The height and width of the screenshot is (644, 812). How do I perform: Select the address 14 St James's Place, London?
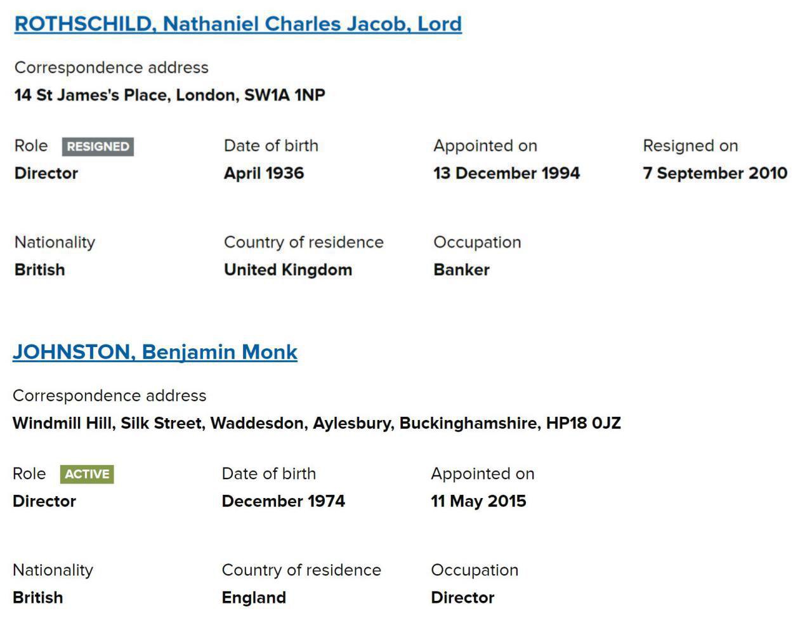click(x=170, y=95)
